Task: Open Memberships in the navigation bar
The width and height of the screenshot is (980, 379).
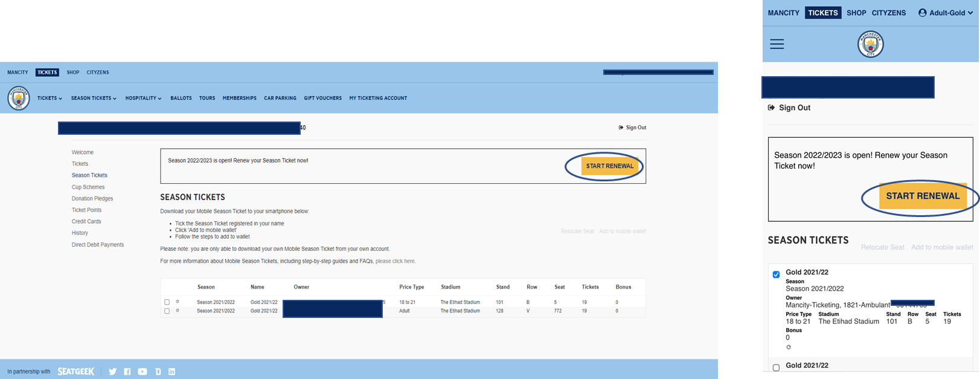Action: 240,98
